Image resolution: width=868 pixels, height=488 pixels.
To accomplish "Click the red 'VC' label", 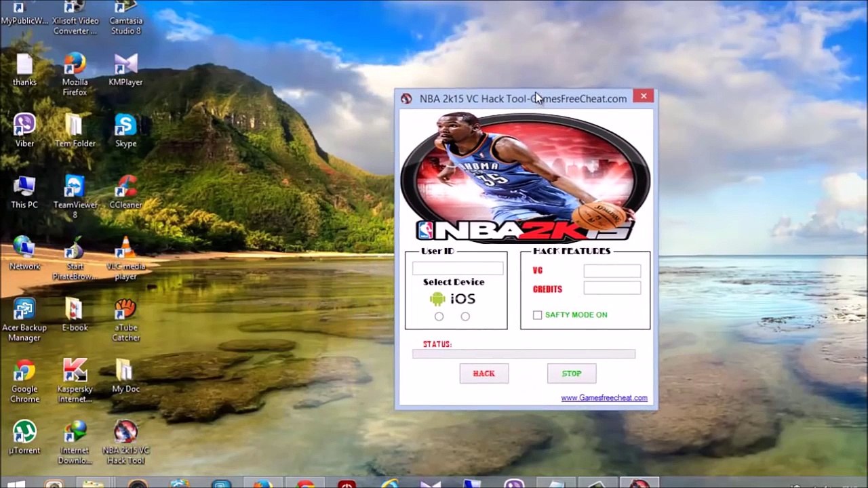I will click(x=538, y=270).
